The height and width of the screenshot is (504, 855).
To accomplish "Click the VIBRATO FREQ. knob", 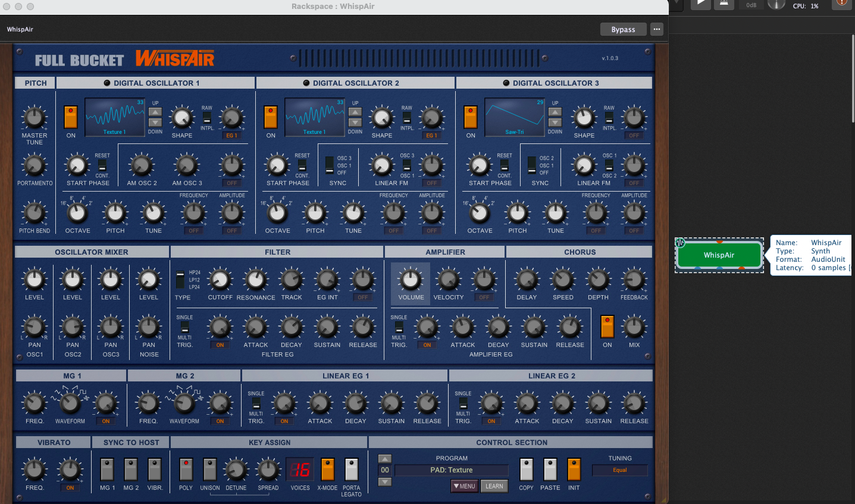I will point(35,470).
